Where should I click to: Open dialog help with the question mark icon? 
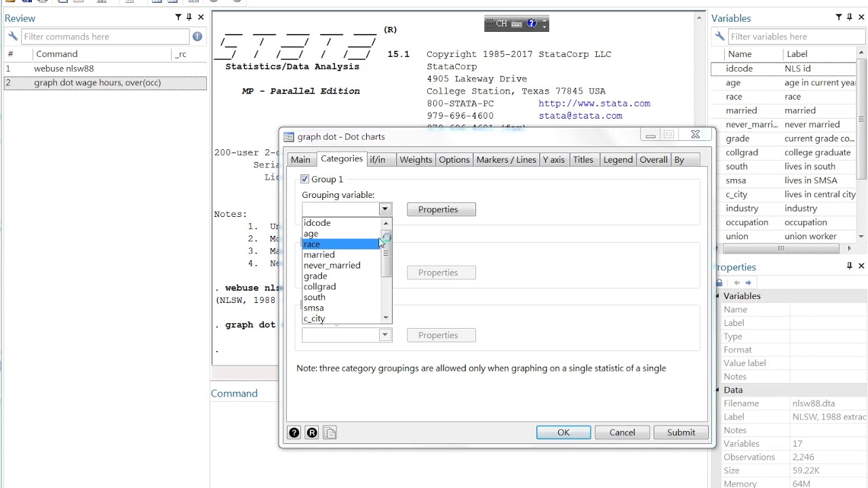click(x=294, y=432)
